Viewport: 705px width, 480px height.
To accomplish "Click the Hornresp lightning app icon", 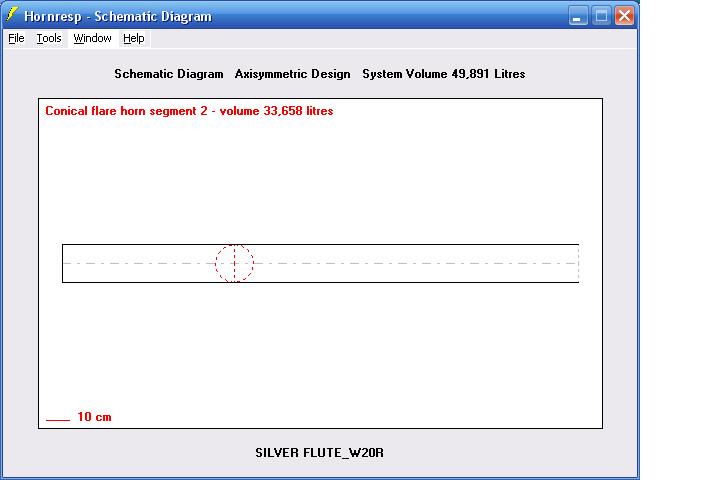I will tap(12, 15).
